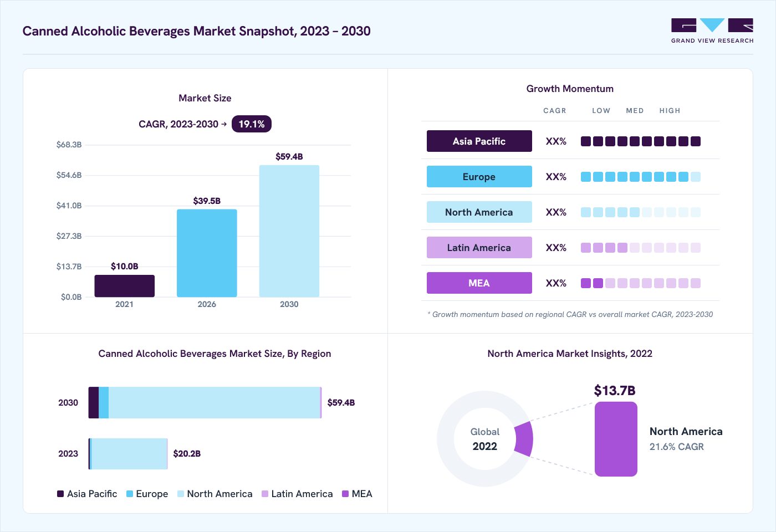The width and height of the screenshot is (776, 532).
Task: Click the purple donut chart segment
Action: tap(524, 439)
